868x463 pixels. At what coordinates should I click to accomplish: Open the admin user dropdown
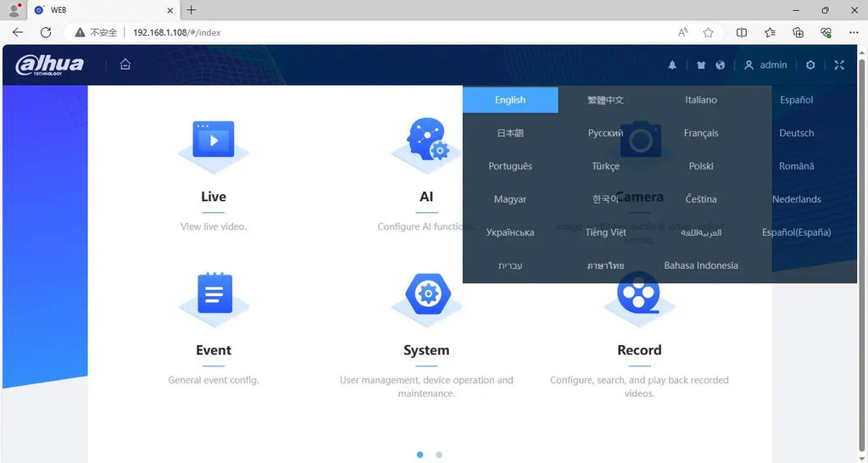(x=765, y=65)
